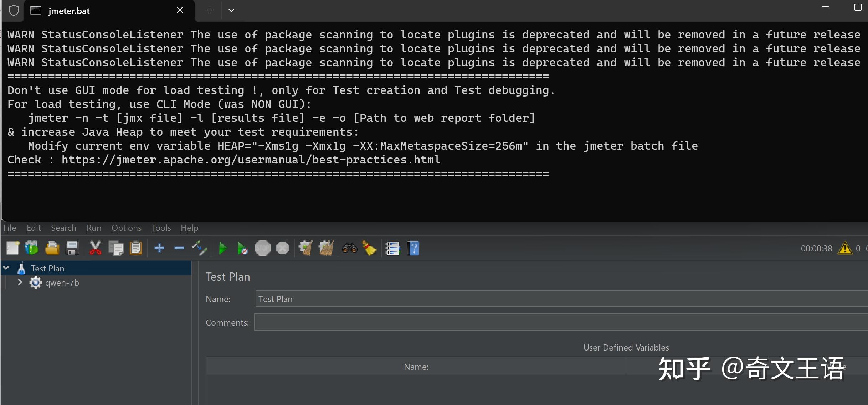Click the blue Help question icon

(414, 248)
